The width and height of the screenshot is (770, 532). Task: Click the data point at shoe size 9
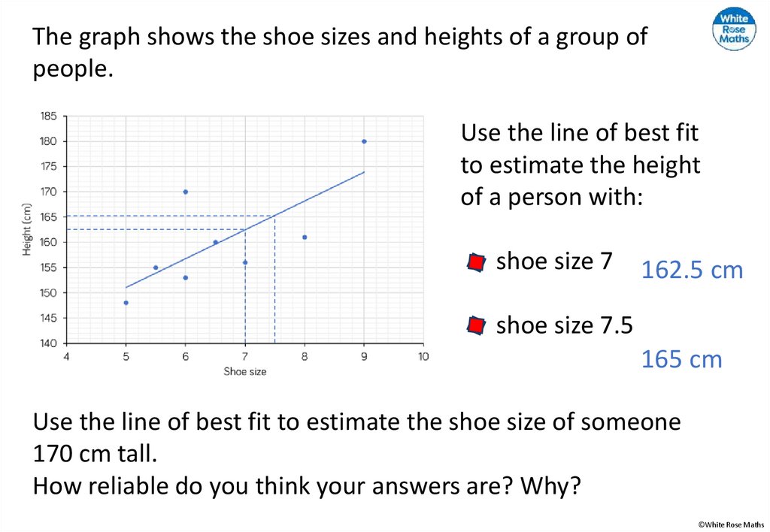click(x=364, y=141)
